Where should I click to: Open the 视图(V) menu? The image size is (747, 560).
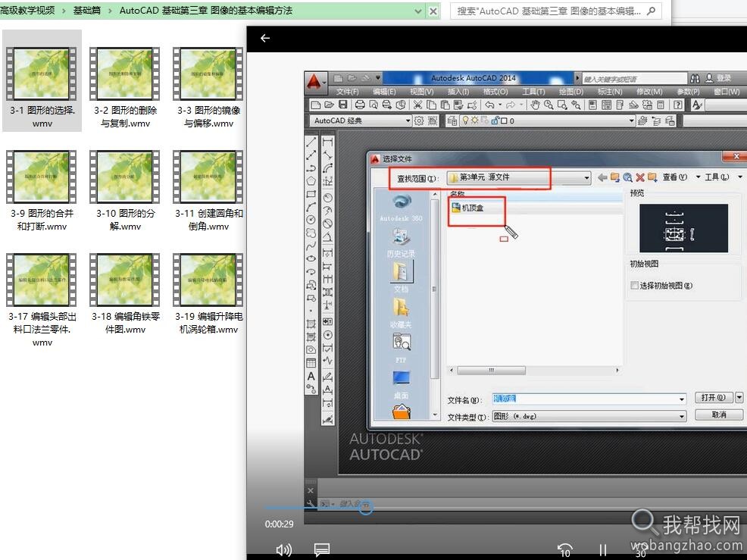pos(422,92)
